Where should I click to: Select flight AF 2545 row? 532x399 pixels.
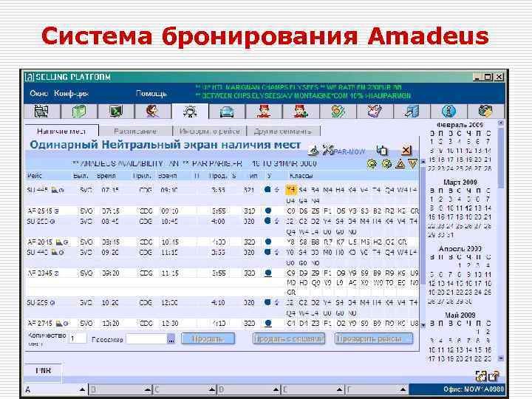222,211
